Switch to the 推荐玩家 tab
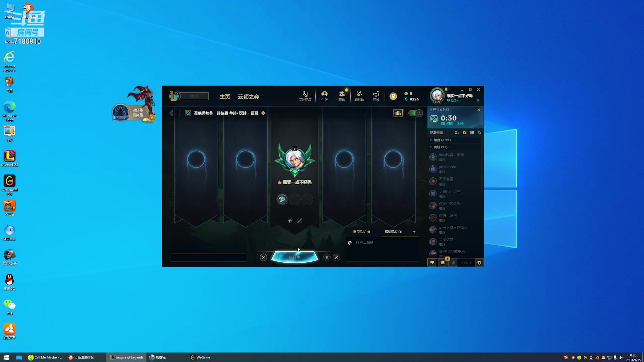This screenshot has height=362, width=644. coord(361,232)
